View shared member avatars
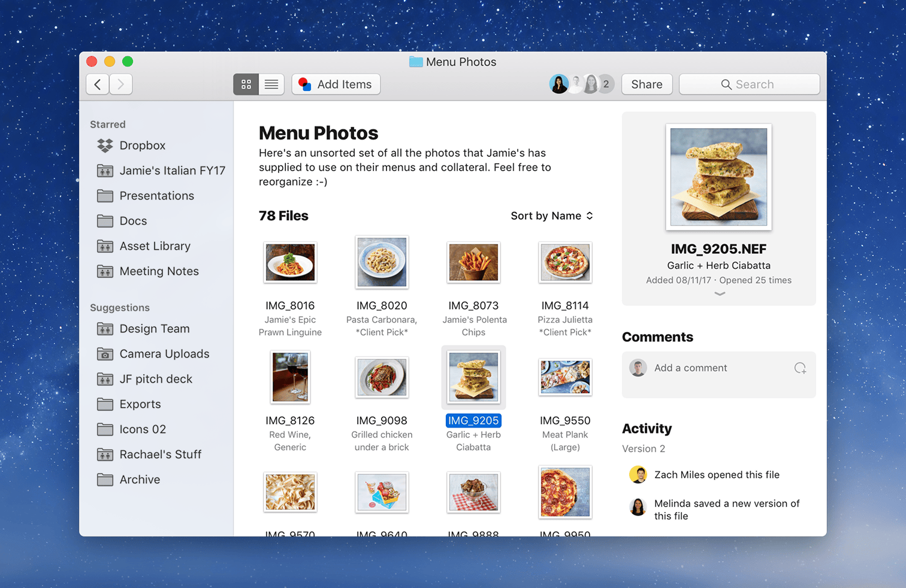The width and height of the screenshot is (906, 588). click(x=581, y=84)
